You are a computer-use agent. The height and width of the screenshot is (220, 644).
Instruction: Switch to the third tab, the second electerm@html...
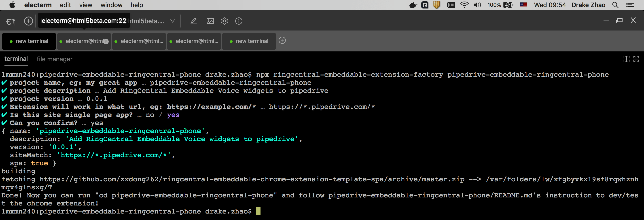coord(139,41)
